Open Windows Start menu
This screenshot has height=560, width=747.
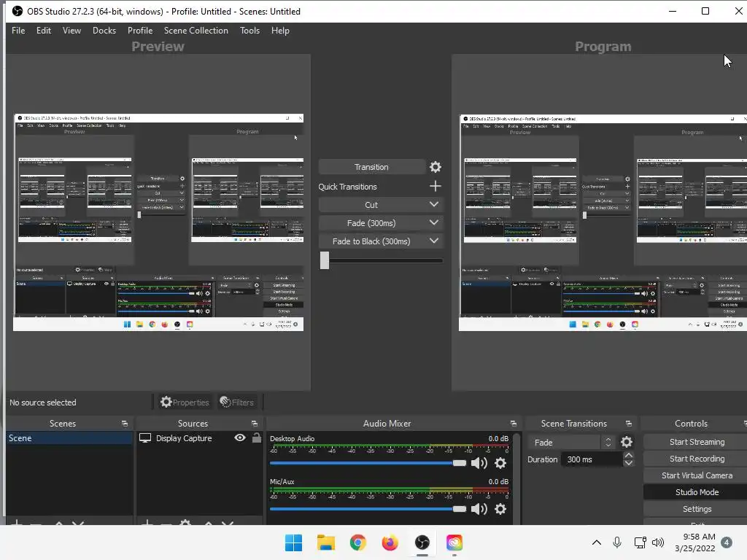pyautogui.click(x=293, y=542)
